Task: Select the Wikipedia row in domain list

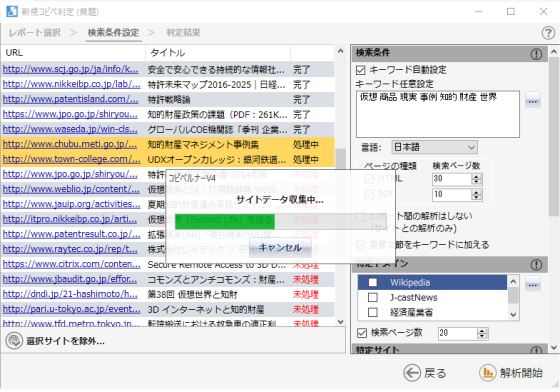Action: point(432,282)
